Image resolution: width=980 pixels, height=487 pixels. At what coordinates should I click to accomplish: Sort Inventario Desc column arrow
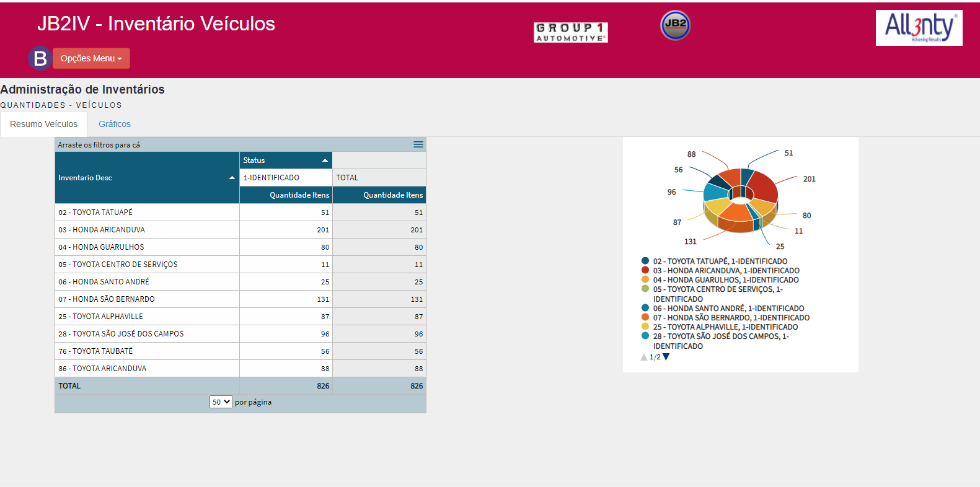coord(232,178)
